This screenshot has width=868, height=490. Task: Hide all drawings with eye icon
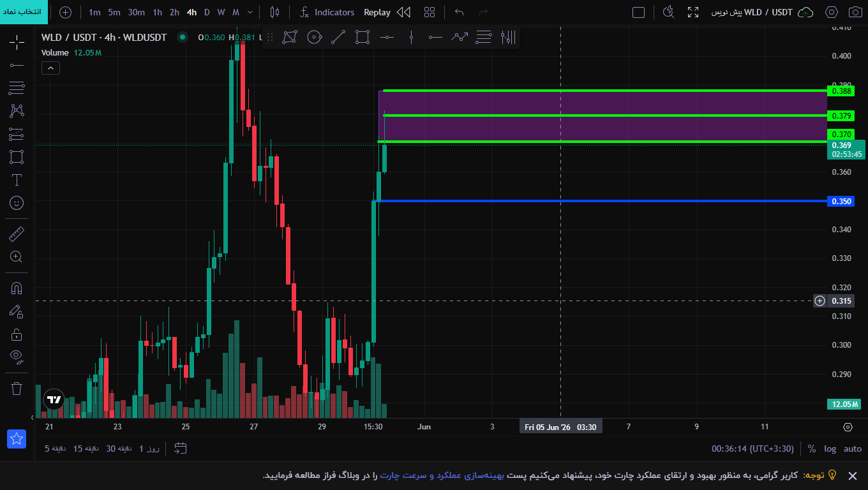coord(17,356)
